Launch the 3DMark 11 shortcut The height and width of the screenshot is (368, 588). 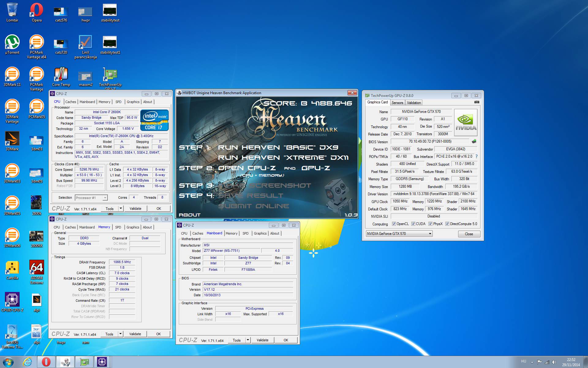pyautogui.click(x=12, y=77)
